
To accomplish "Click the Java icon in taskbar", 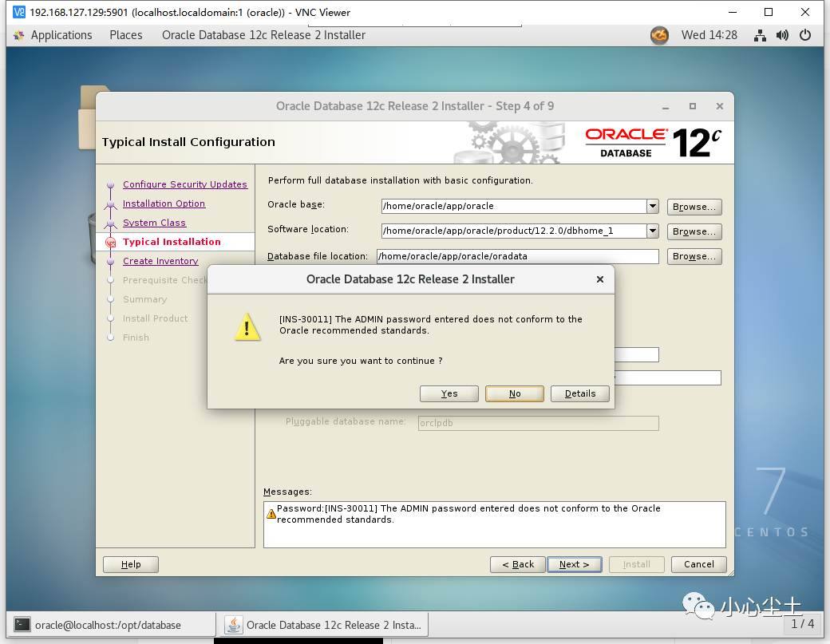I will click(233, 625).
